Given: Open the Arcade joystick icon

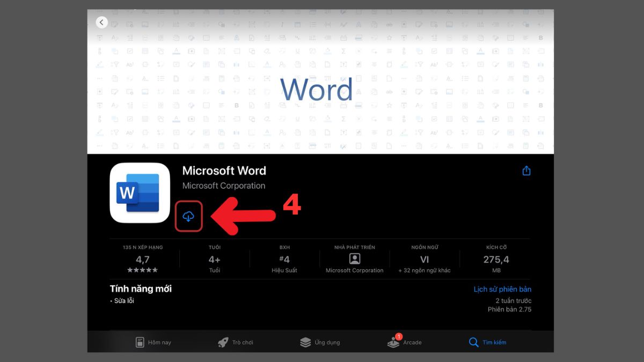Looking at the screenshot, I should [392, 343].
